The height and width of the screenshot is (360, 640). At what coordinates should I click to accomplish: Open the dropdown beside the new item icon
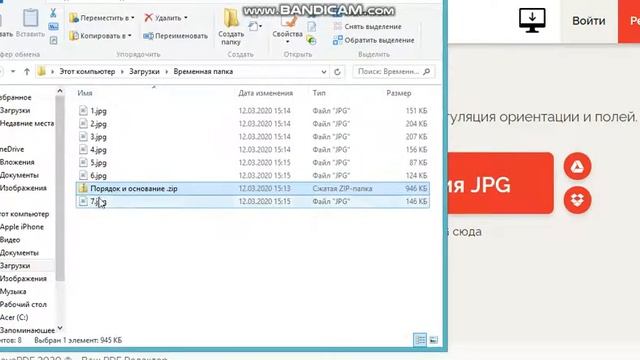(260, 26)
